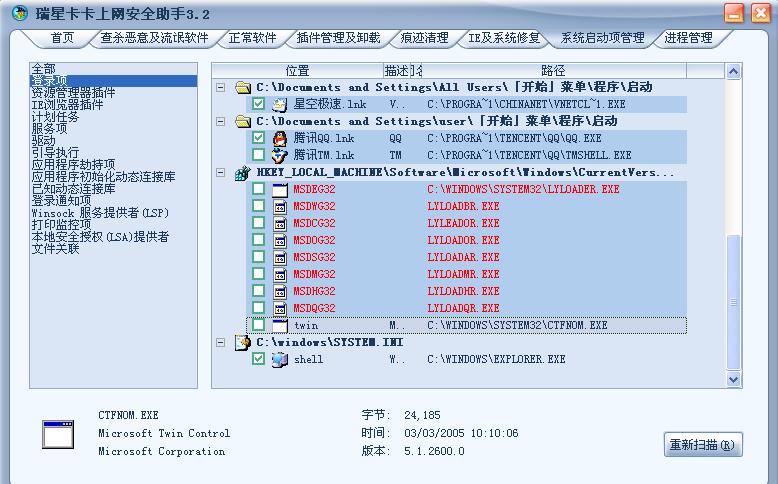Click the MSDCG32 entry icon
This screenshot has width=778, height=484.
(x=280, y=223)
